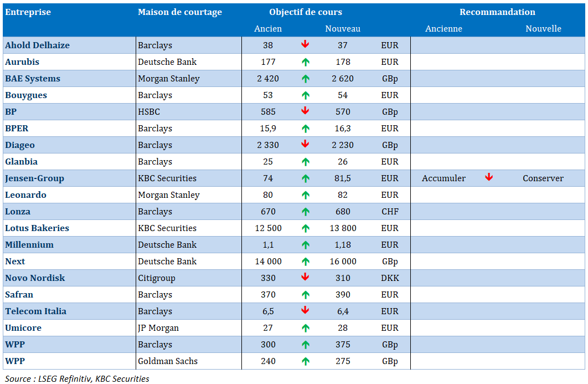Select the Aurubis company name
The height and width of the screenshot is (384, 588).
[22, 62]
